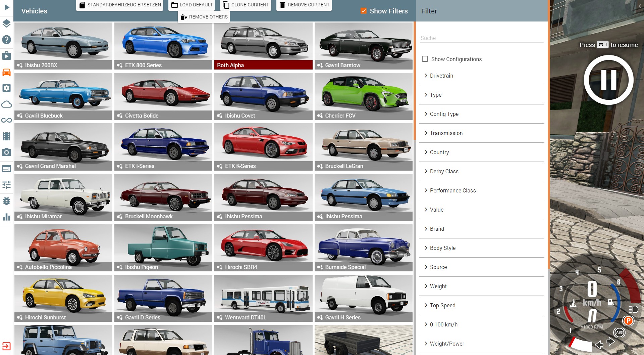
Task: Expand the 0-100 km/h filter
Action: coord(482,324)
